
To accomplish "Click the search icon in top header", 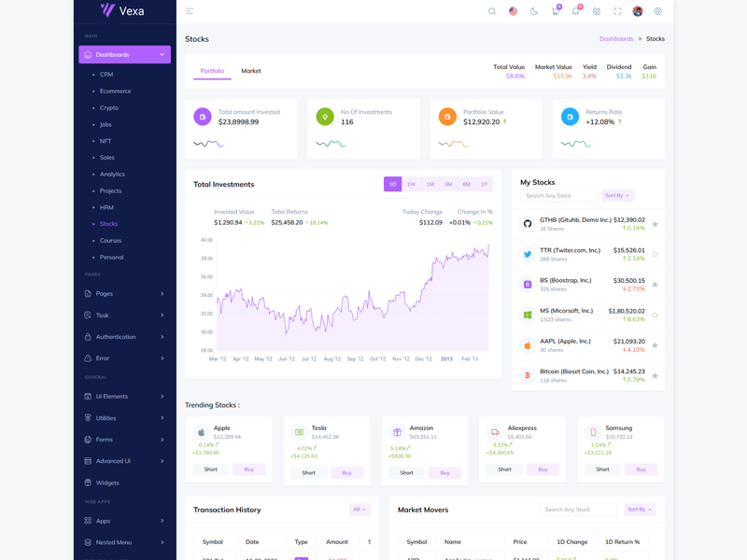I will point(492,11).
